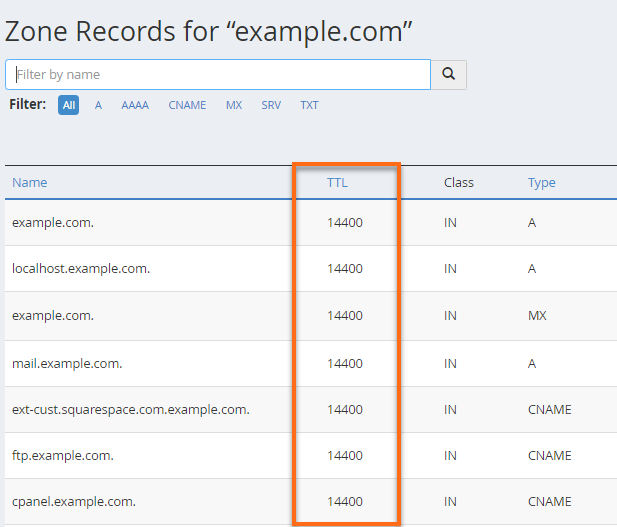Click the ext-cust.squarespace.com.example.com. record
The height and width of the screenshot is (527, 617).
131,409
